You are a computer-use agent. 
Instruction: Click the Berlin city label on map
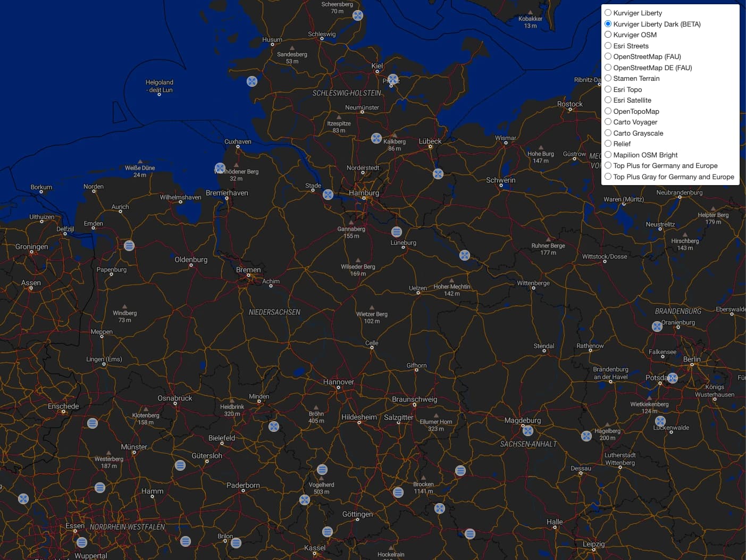pos(691,360)
